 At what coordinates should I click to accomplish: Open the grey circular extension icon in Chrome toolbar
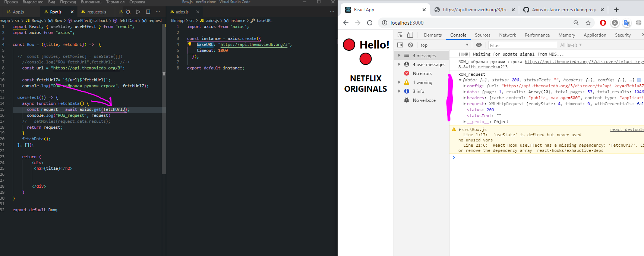tap(615, 23)
